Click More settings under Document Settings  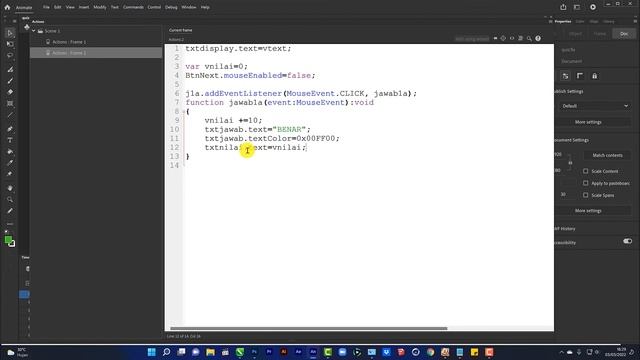(588, 211)
